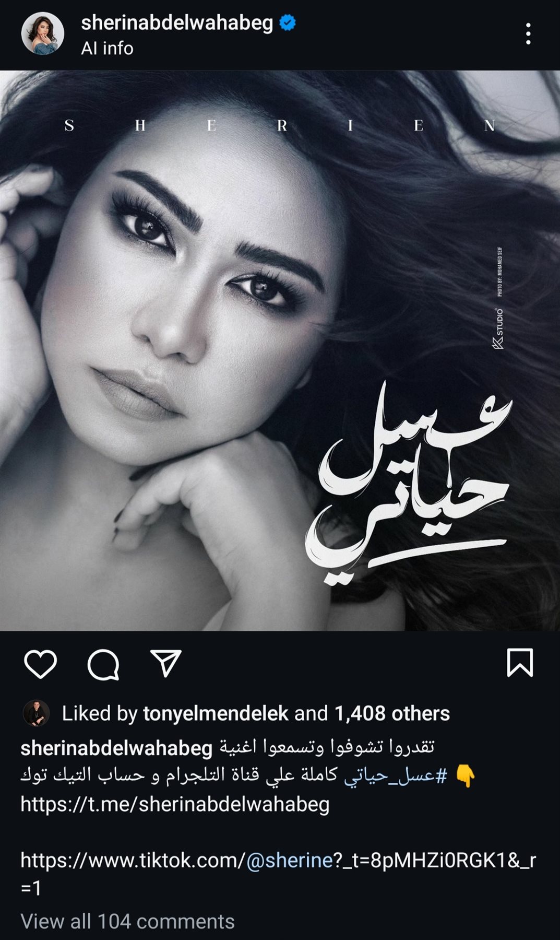The image size is (560, 940).
Task: Expand View all 104 comments
Action: (x=127, y=921)
